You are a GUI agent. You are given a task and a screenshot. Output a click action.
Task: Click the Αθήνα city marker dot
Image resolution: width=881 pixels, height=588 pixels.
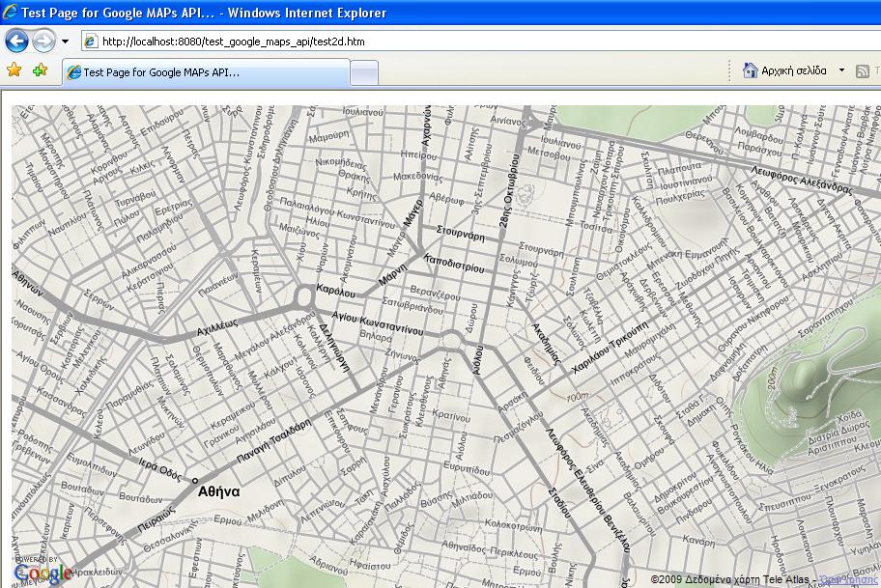tap(195, 481)
